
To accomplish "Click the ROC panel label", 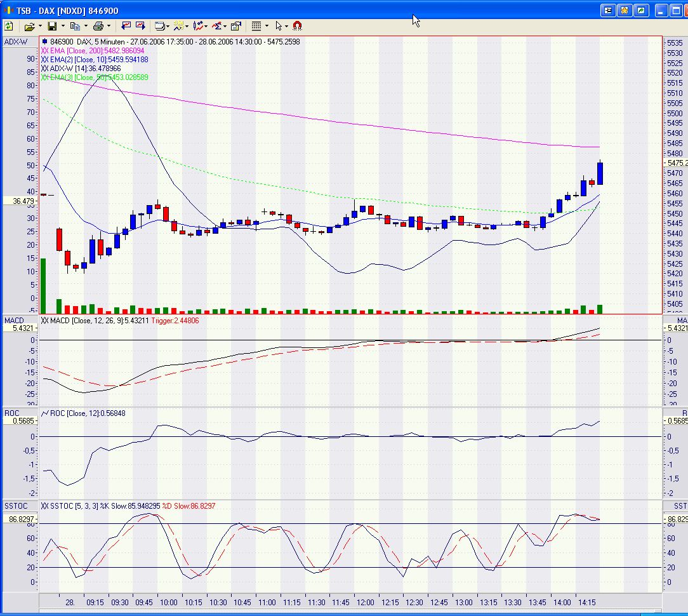I will click(12, 413).
